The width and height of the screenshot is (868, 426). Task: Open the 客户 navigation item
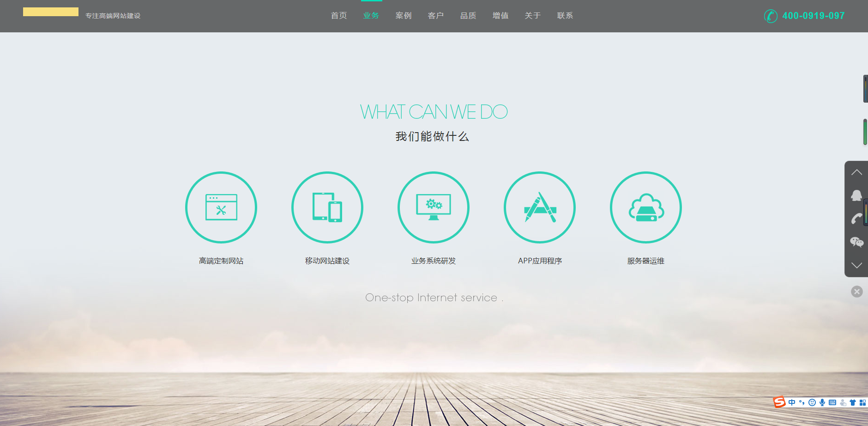pos(436,16)
